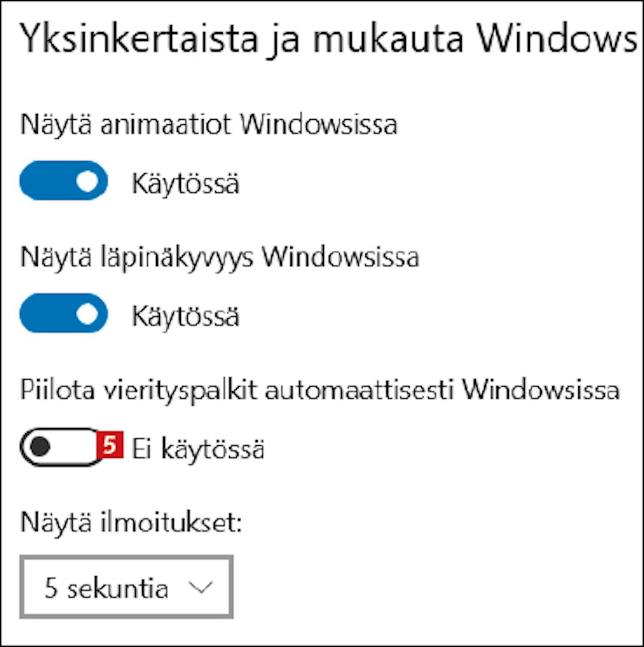Click the chevron arrow beside 5 sekuntia

(x=200, y=587)
